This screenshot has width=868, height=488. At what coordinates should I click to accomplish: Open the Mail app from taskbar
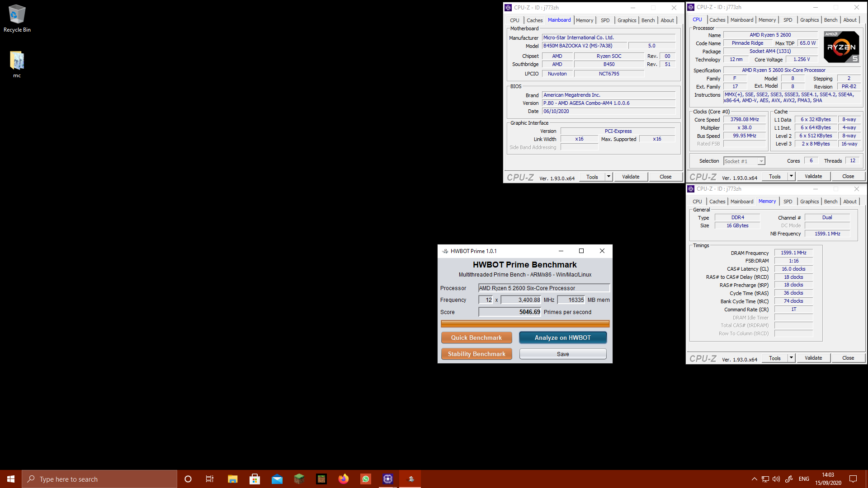tap(277, 479)
